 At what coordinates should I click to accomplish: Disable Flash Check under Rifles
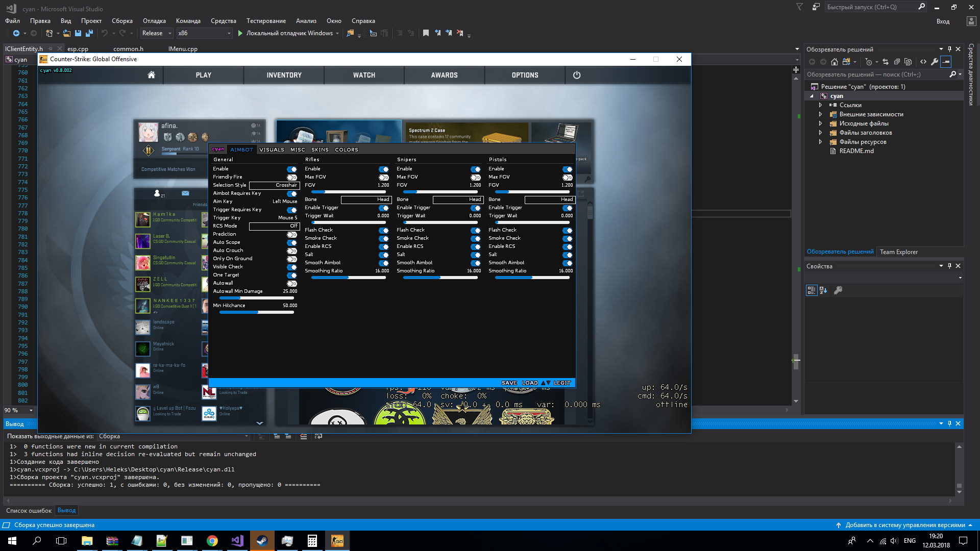[x=383, y=230]
